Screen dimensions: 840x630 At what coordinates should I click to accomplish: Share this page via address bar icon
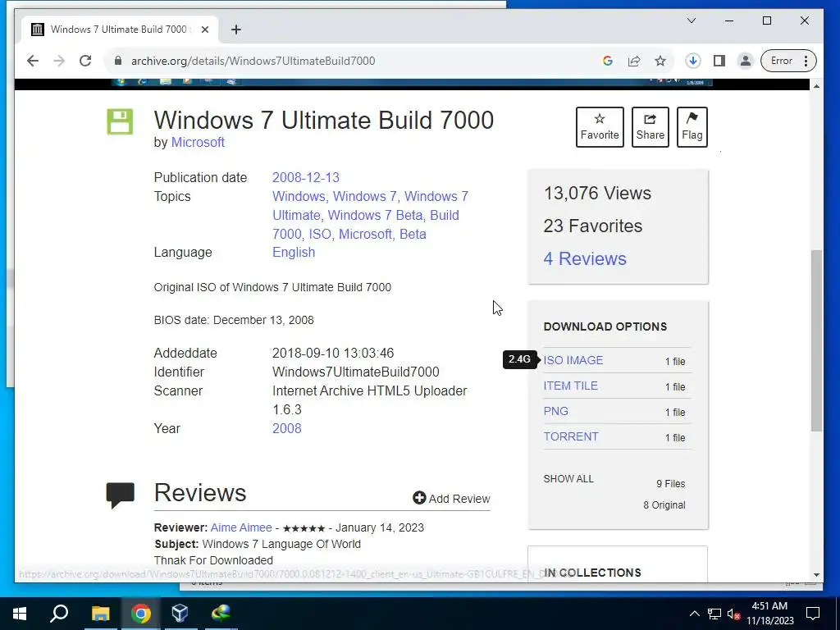(634, 61)
